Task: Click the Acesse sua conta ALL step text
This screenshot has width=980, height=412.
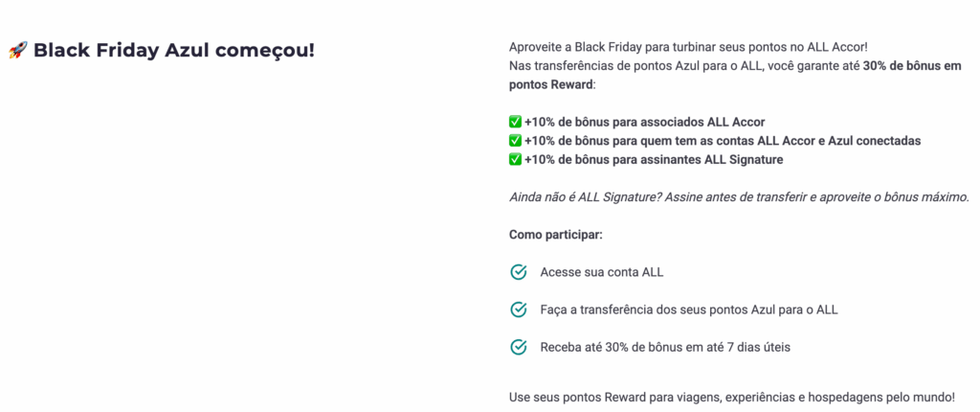Action: pyautogui.click(x=601, y=272)
